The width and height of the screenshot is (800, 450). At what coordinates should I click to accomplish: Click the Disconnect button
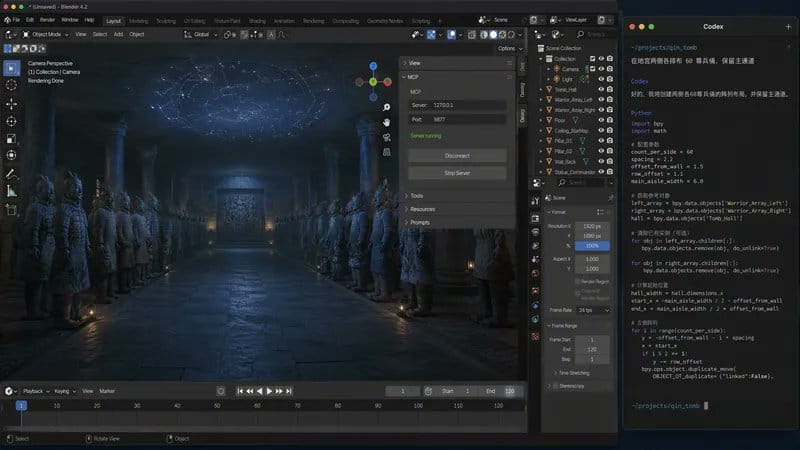457,156
